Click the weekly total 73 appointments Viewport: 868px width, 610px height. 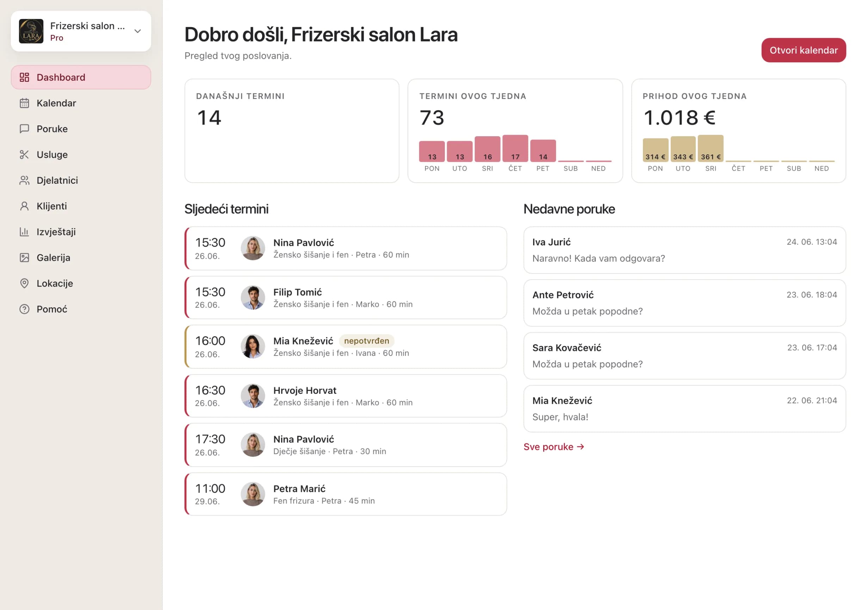click(432, 118)
